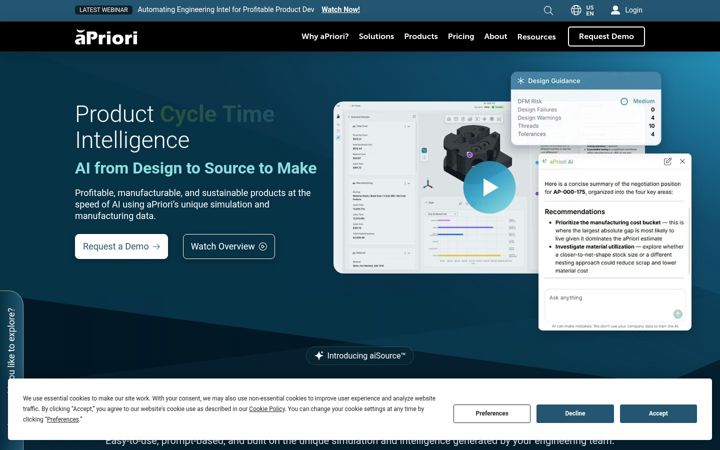720x450 pixels.
Task: Click the Design Warnings row
Action: tap(586, 118)
